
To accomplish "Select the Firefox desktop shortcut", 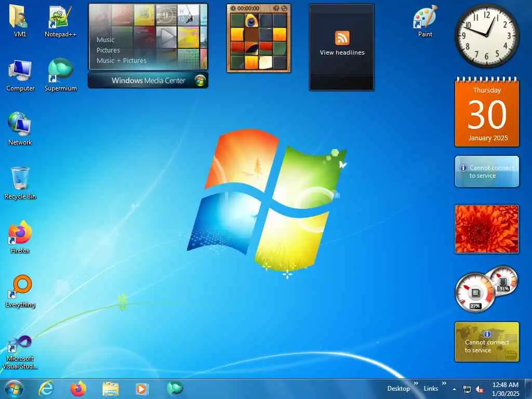I will [x=20, y=237].
